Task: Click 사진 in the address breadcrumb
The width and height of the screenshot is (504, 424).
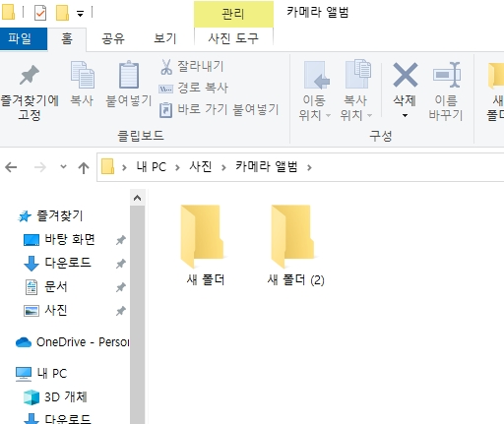Action: [x=201, y=167]
